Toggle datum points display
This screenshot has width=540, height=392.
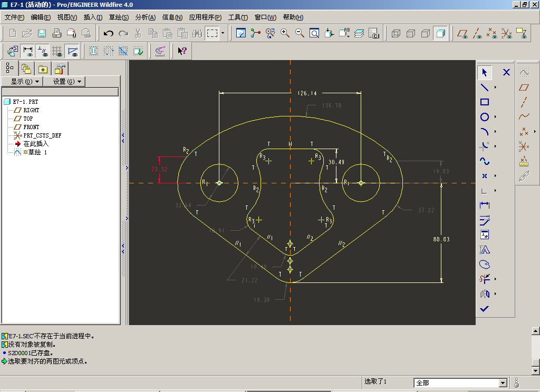(492, 33)
